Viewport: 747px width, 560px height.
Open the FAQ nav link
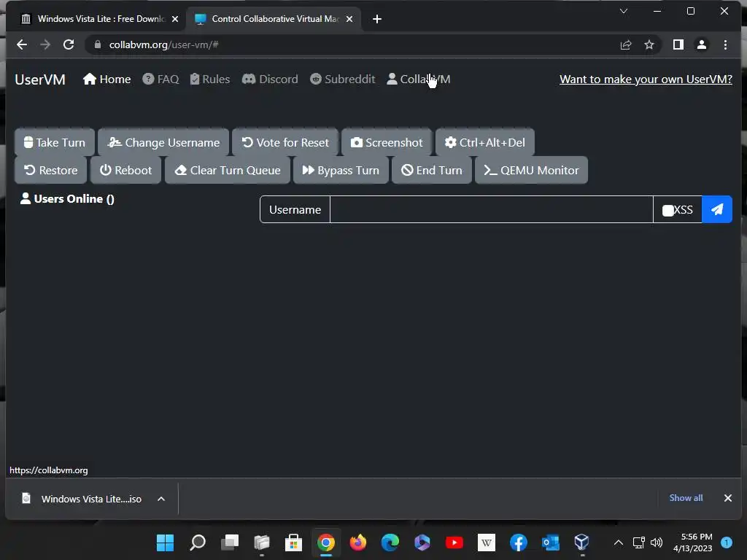click(x=160, y=79)
